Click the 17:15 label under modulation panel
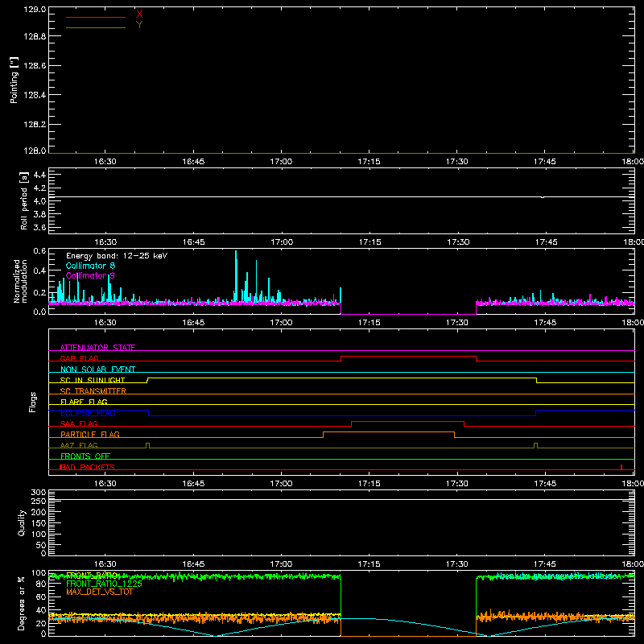644x644 pixels. pyautogui.click(x=369, y=323)
